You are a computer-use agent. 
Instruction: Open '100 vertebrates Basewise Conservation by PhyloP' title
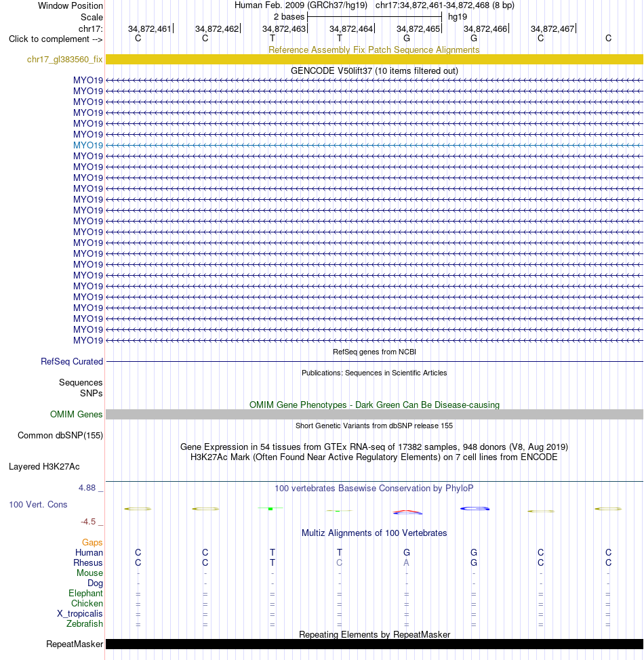click(374, 489)
